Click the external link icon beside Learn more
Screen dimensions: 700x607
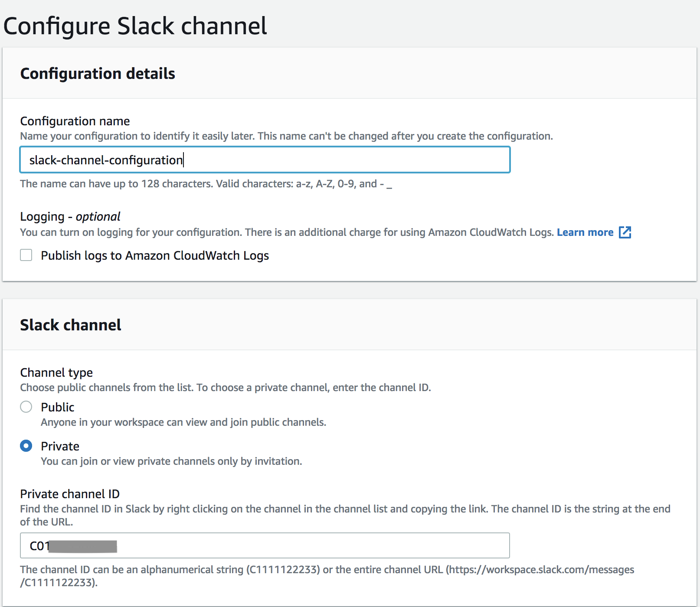coord(625,232)
